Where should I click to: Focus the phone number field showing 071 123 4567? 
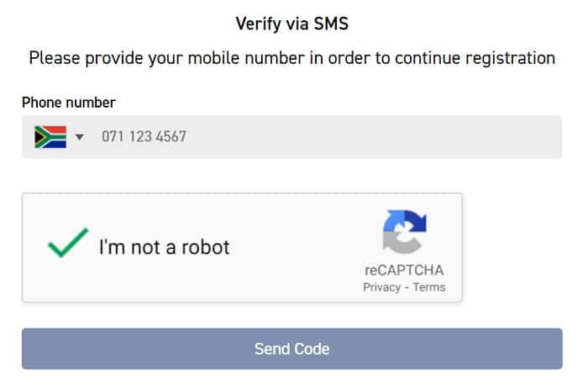(291, 137)
